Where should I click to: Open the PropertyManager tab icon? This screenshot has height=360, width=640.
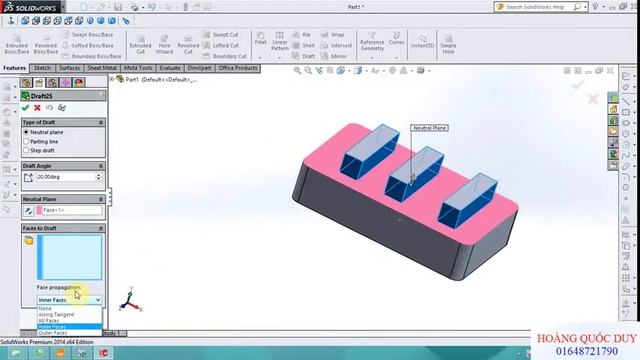39,83
